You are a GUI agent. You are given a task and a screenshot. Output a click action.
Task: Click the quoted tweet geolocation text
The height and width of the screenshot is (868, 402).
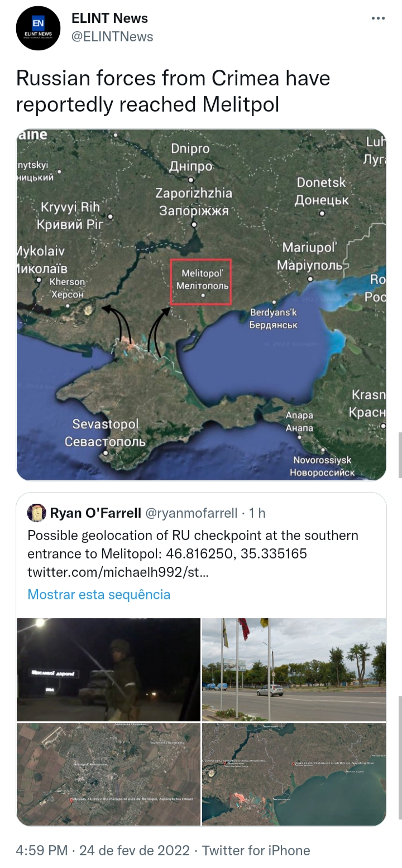193,544
